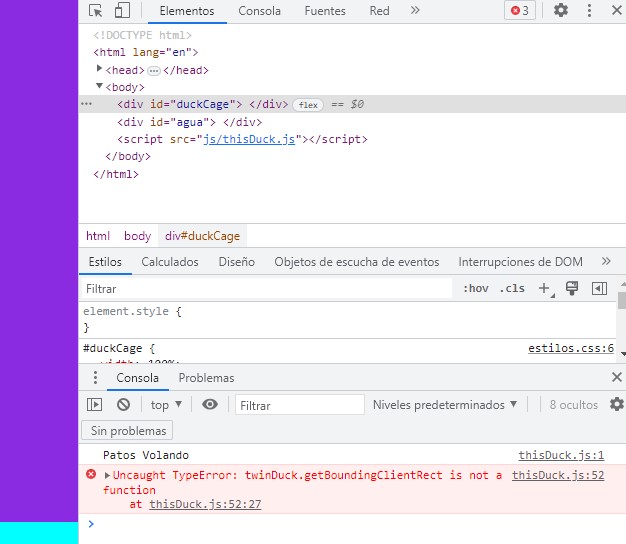Open the Calculados pane

coord(170,262)
